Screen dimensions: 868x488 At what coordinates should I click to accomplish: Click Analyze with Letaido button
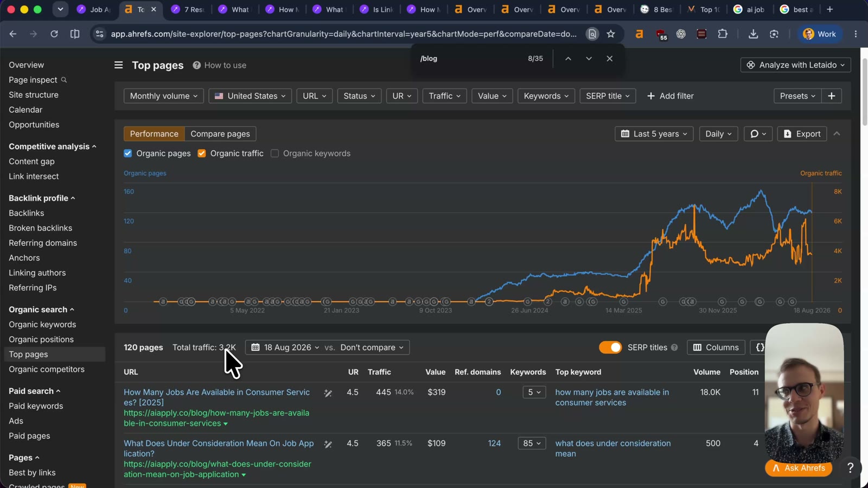[795, 65]
